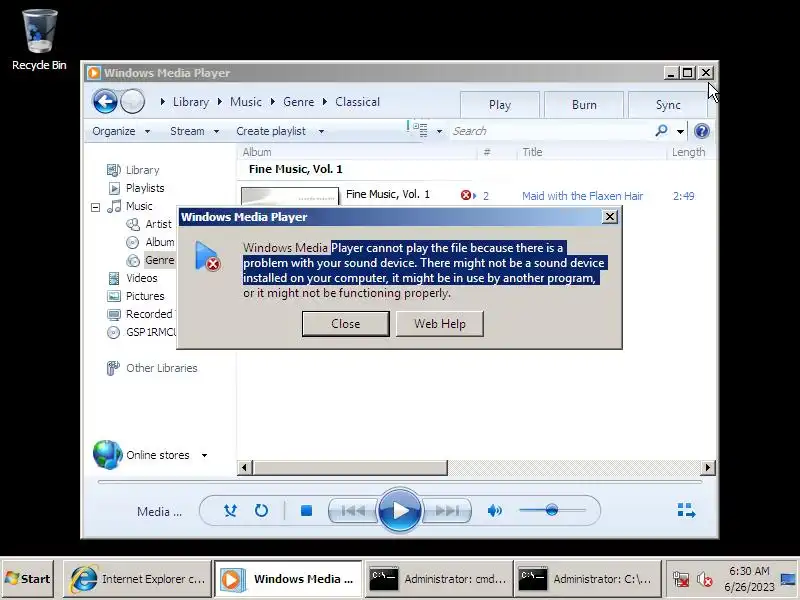800x600 pixels.
Task: Click the red error icon beside track 2
Action: pyautogui.click(x=465, y=195)
